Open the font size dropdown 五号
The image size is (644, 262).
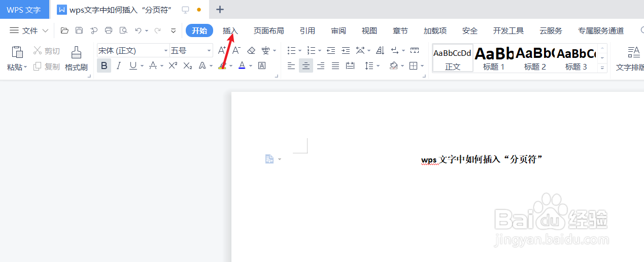pyautogui.click(x=209, y=50)
